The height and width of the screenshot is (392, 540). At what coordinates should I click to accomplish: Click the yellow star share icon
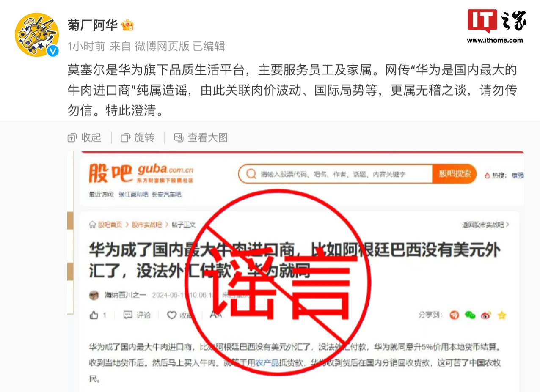[x=502, y=315]
